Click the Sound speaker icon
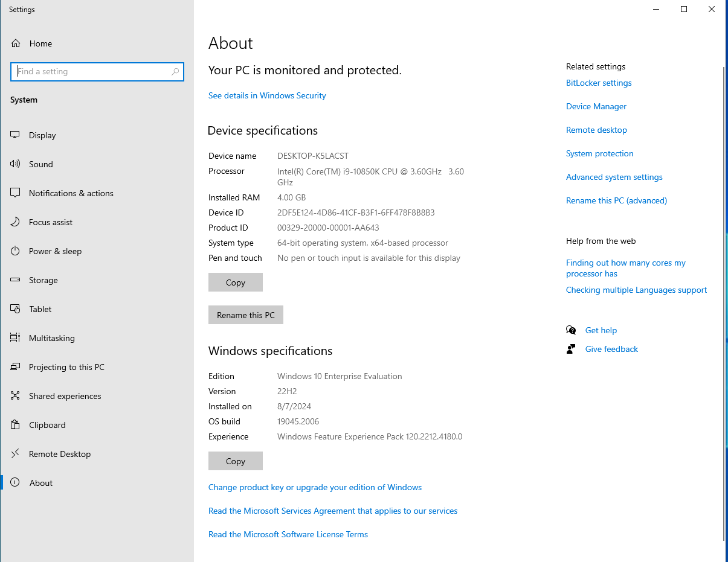Image resolution: width=728 pixels, height=562 pixels. click(16, 164)
